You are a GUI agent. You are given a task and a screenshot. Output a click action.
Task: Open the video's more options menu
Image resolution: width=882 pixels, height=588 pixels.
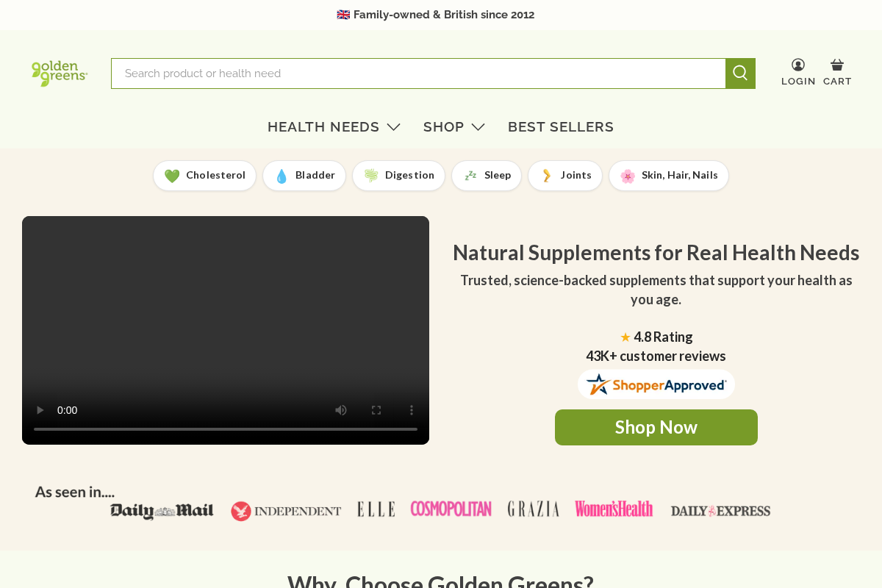point(411,409)
